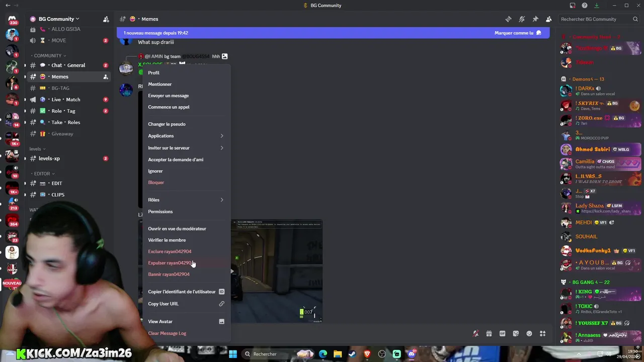Expand the Applications submenu arrow

pyautogui.click(x=221, y=136)
